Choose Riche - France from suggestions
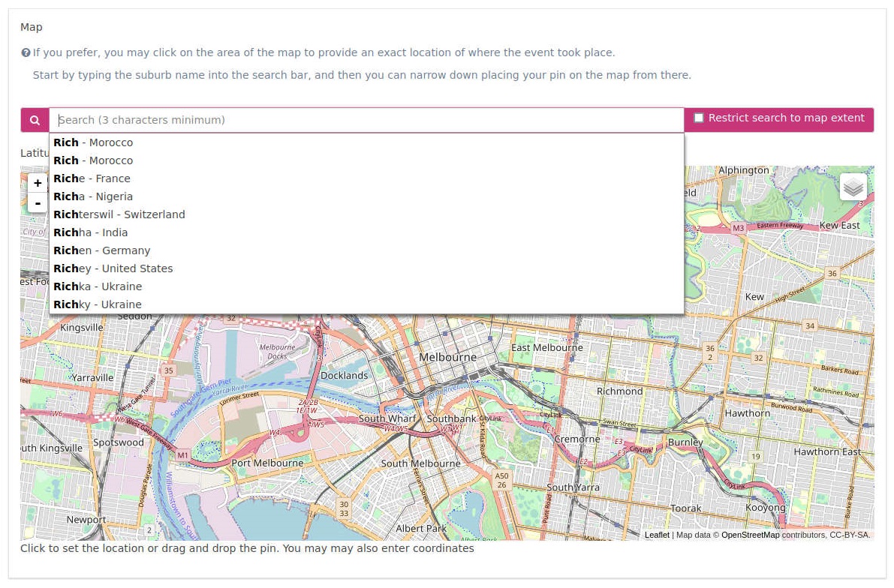This screenshot has width=894, height=588. 92,178
